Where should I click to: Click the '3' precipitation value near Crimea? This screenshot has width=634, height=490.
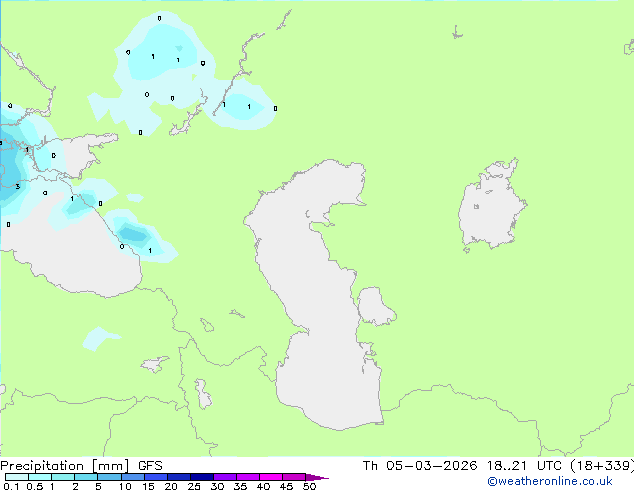point(18,186)
